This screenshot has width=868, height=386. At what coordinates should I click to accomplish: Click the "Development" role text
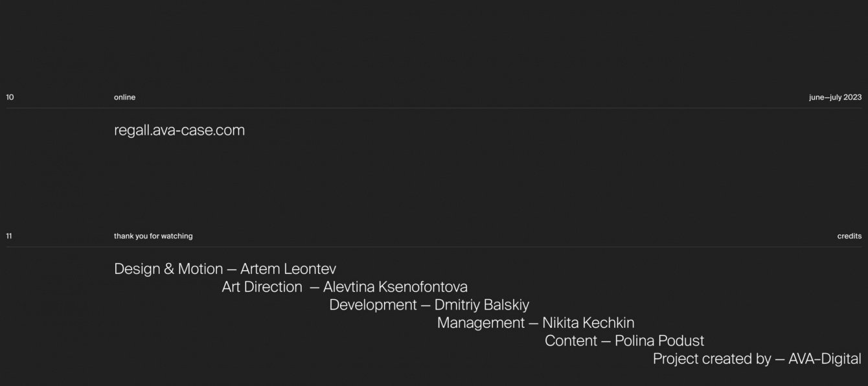[x=372, y=305]
